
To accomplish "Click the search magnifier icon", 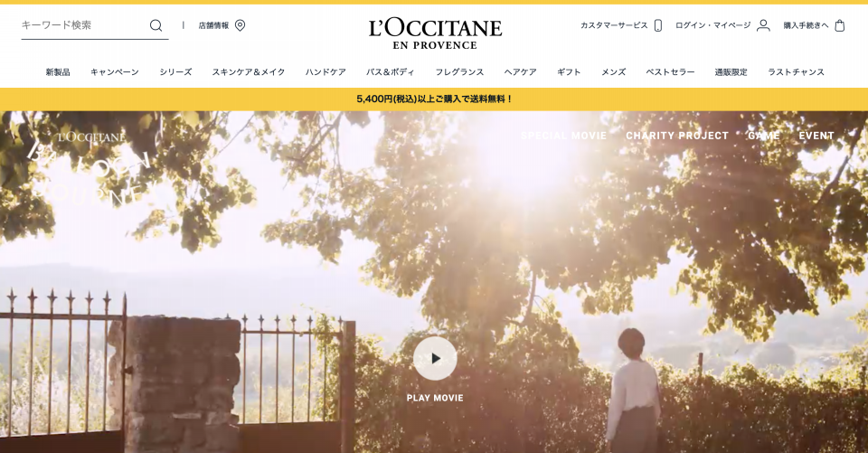I will pos(156,25).
